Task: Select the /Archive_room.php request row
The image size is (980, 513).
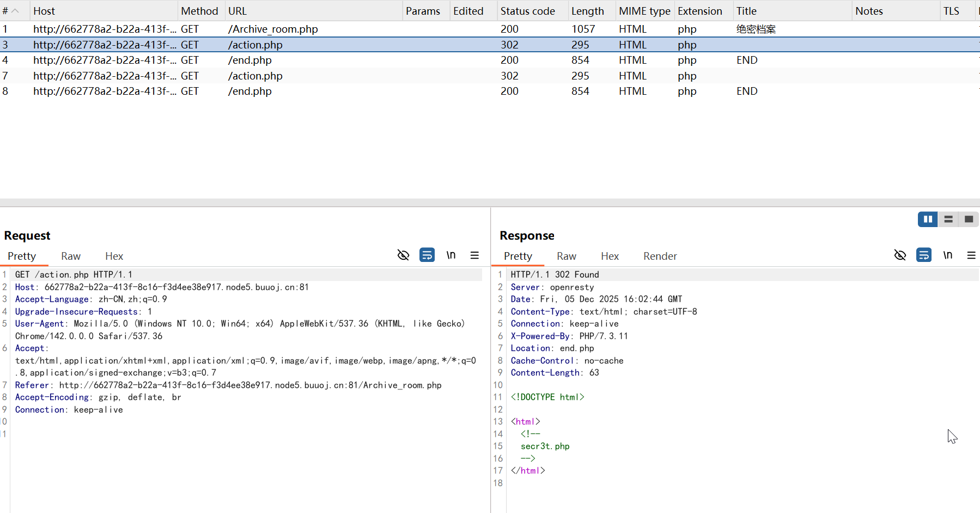Action: pyautogui.click(x=272, y=29)
